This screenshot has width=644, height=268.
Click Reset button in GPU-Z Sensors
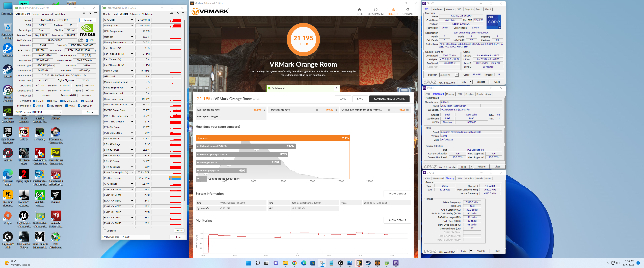point(179,230)
